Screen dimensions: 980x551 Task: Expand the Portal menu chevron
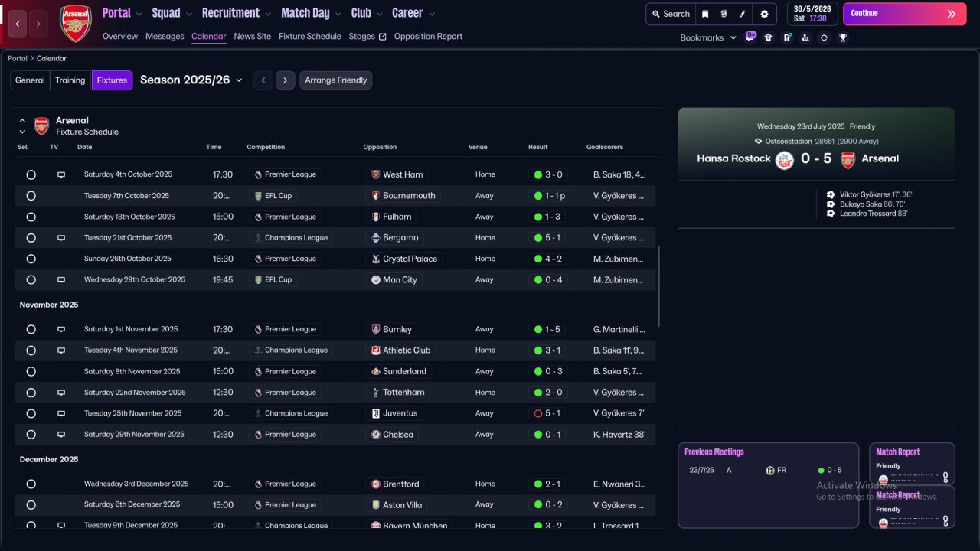pyautogui.click(x=139, y=14)
